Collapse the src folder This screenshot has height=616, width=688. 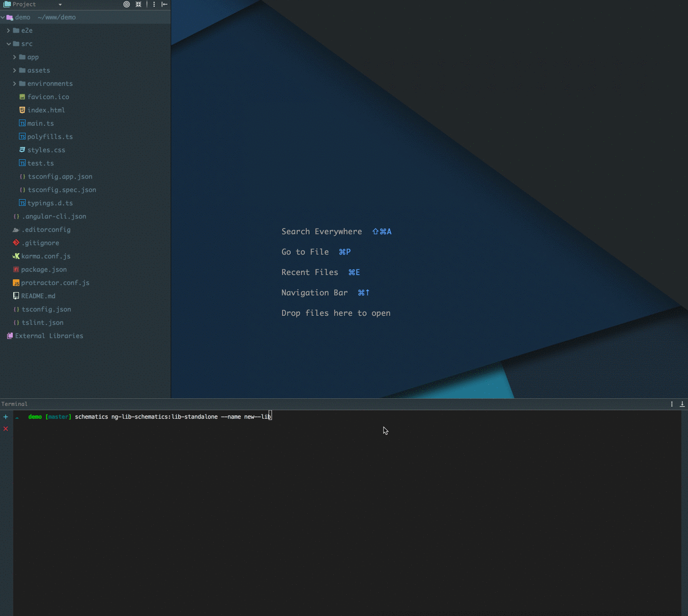point(9,44)
